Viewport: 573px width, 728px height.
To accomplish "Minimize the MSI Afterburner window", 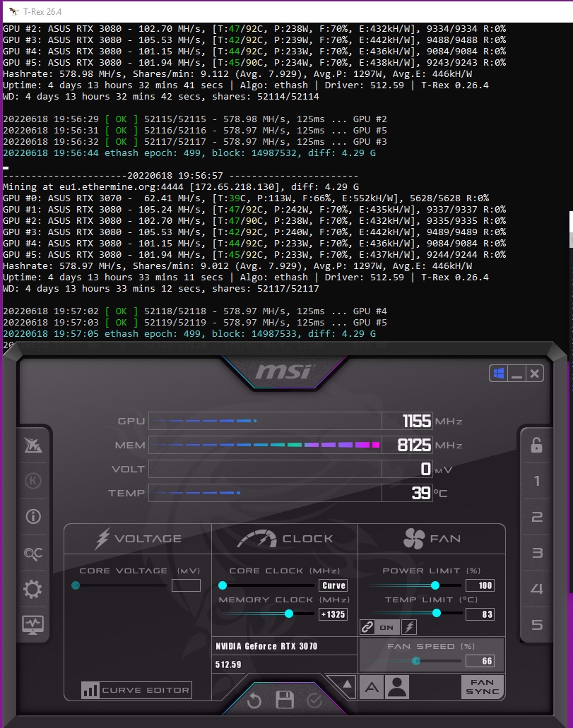I will coord(516,374).
